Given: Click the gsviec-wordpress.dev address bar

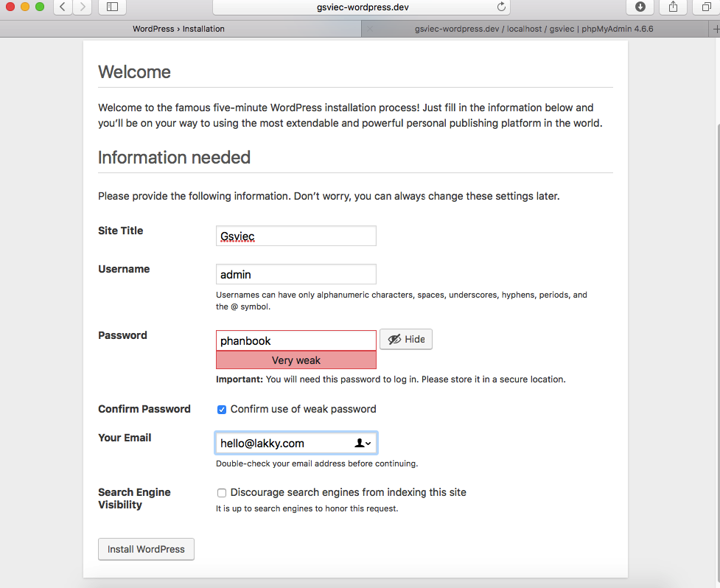Looking at the screenshot, I should click(x=361, y=7).
